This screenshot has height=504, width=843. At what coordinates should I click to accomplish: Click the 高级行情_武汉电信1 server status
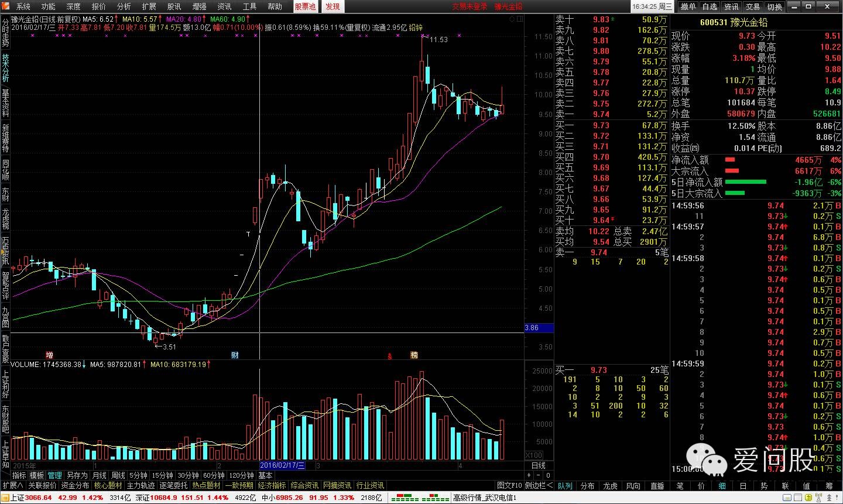[485, 498]
